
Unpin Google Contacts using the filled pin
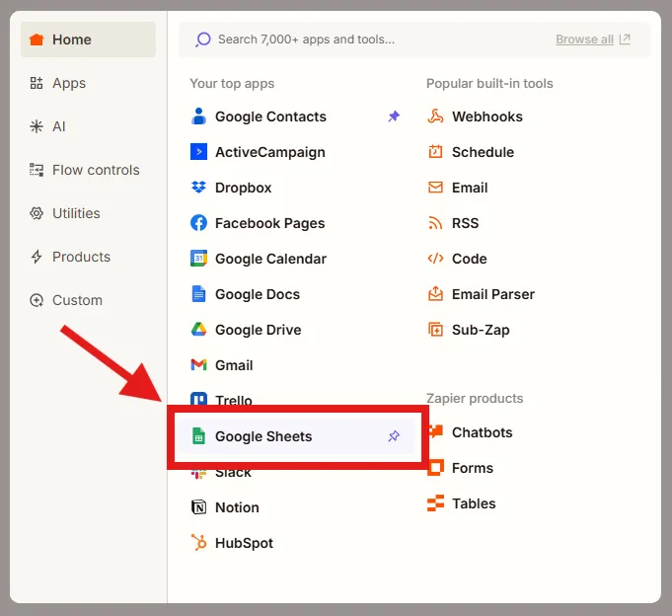394,116
